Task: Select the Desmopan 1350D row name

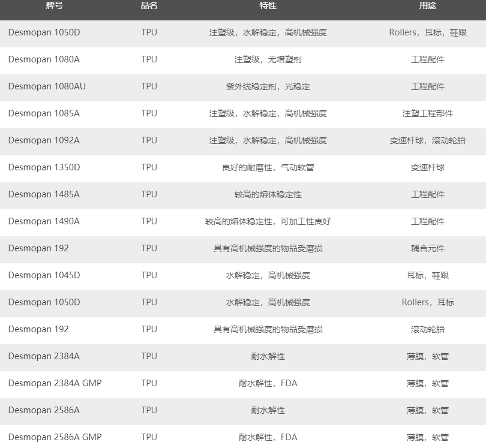Action: [44, 167]
